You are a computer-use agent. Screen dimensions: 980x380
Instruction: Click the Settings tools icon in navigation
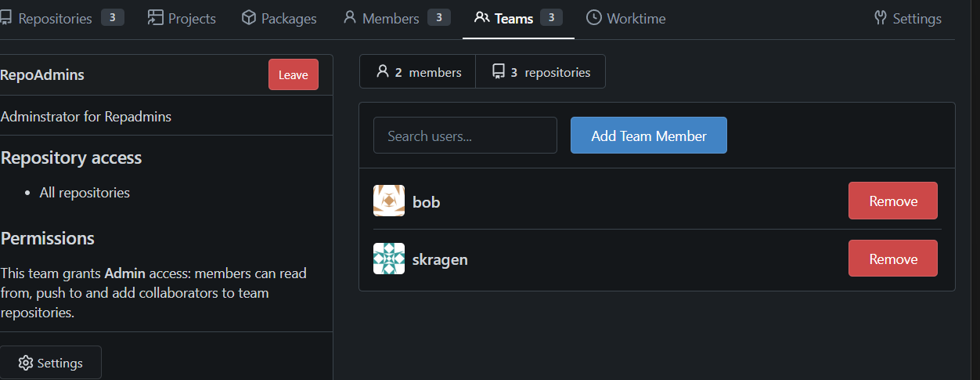881,18
